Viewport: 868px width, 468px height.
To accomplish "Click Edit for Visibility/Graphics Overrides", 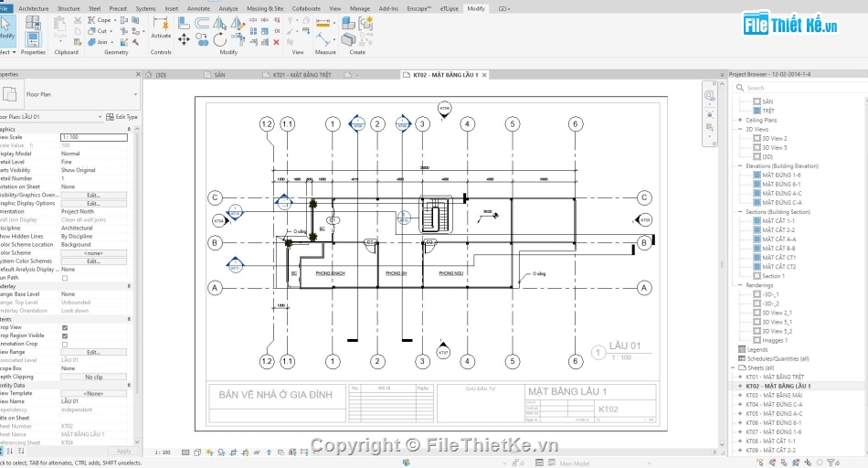I will (93, 195).
